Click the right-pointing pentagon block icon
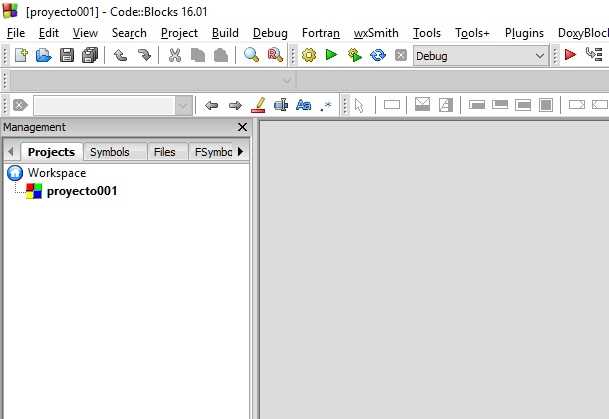 point(576,105)
